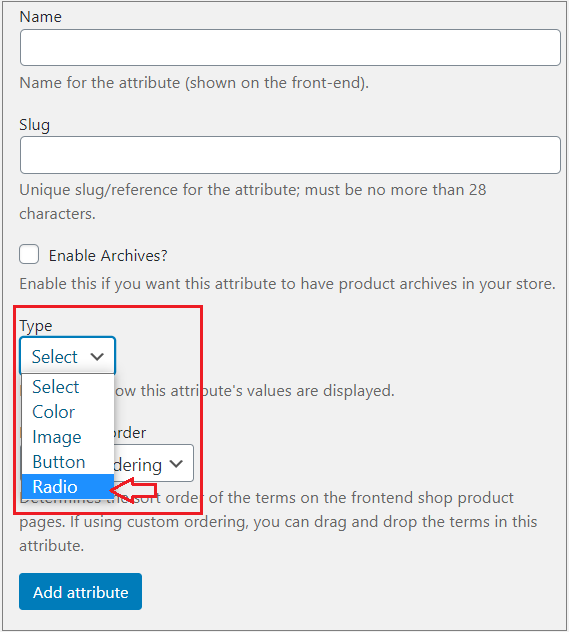Click the 'Unique slug/reference' help text

point(253,202)
